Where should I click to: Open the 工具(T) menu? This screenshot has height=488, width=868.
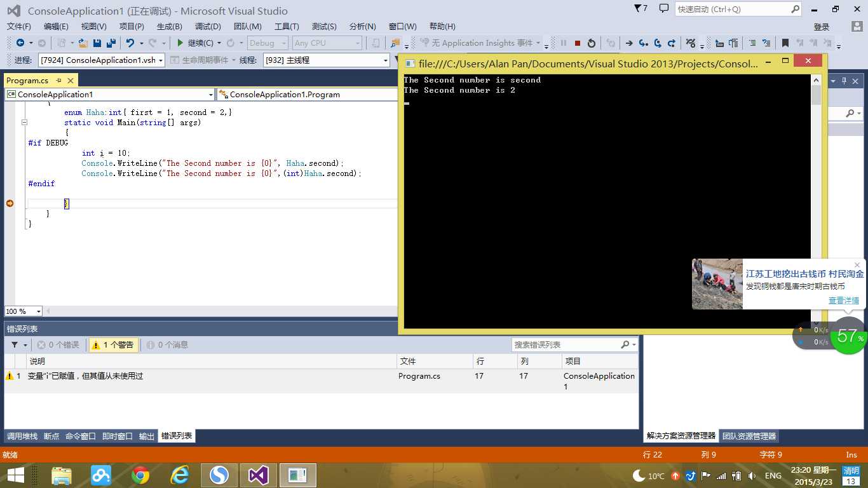pos(287,26)
